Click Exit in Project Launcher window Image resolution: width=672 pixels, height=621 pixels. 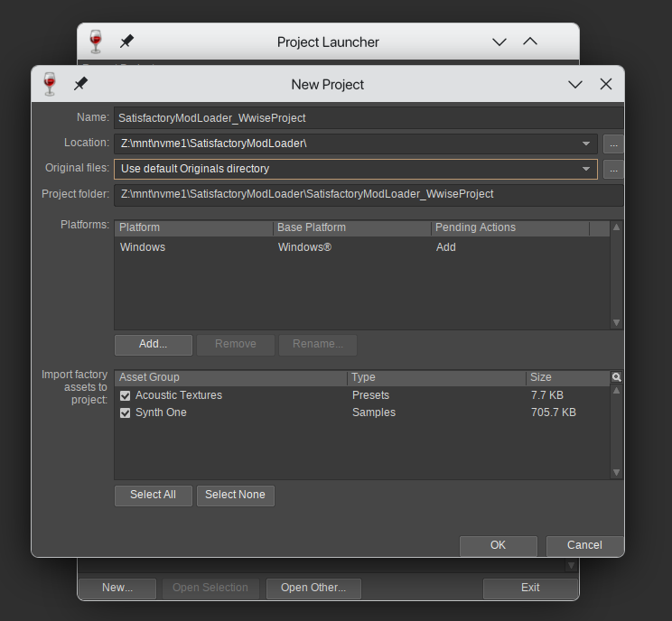530,589
